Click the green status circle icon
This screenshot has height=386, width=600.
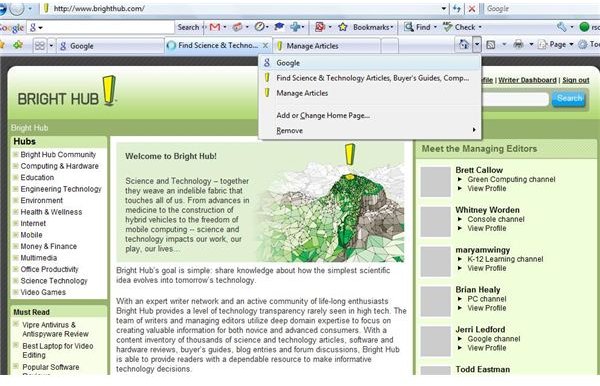pyautogui.click(x=584, y=27)
